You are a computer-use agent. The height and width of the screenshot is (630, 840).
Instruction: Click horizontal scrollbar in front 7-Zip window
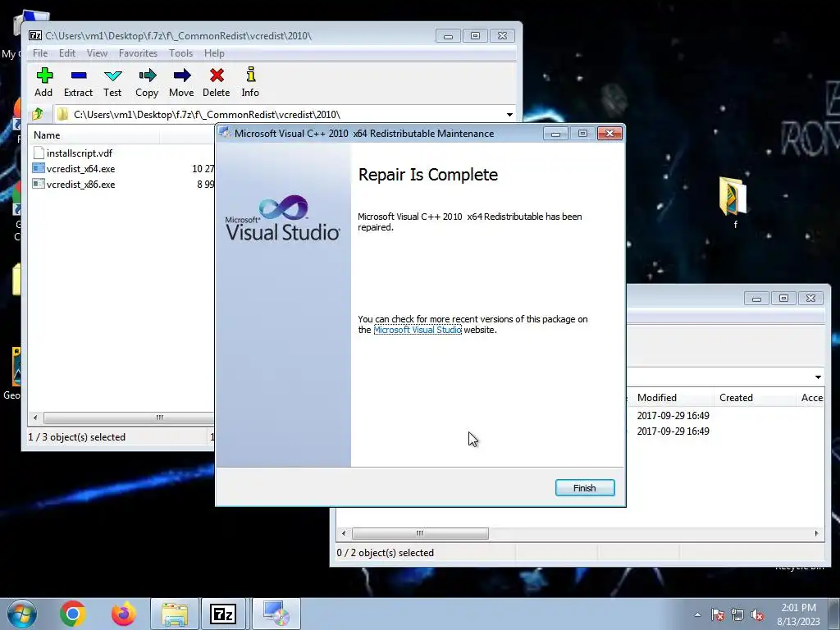click(129, 418)
